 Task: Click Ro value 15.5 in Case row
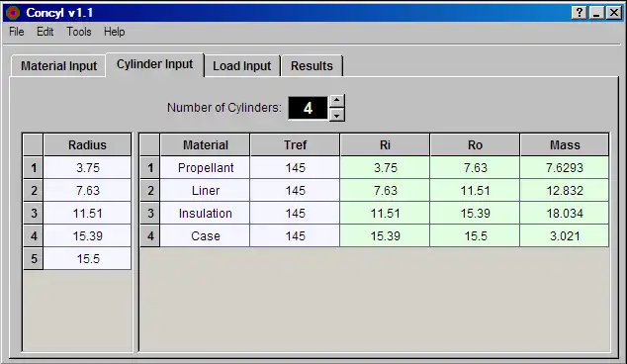click(x=475, y=236)
